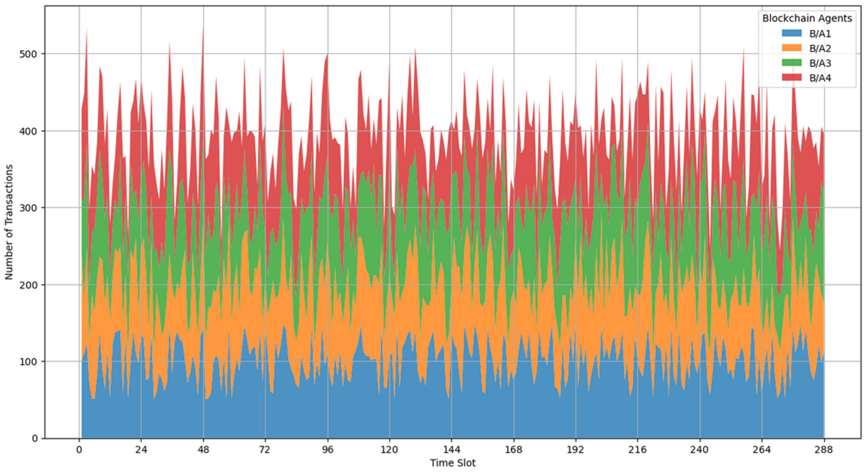Click the 144 tick on x-axis
868x473 pixels.
pyautogui.click(x=451, y=450)
